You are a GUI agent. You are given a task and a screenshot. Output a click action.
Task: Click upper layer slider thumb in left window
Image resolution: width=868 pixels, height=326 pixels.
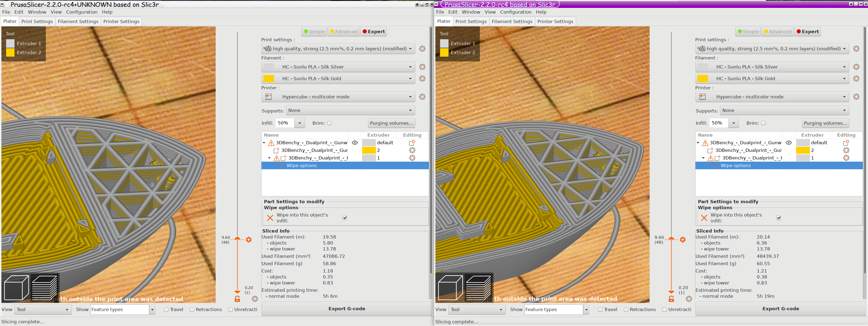[x=237, y=238]
